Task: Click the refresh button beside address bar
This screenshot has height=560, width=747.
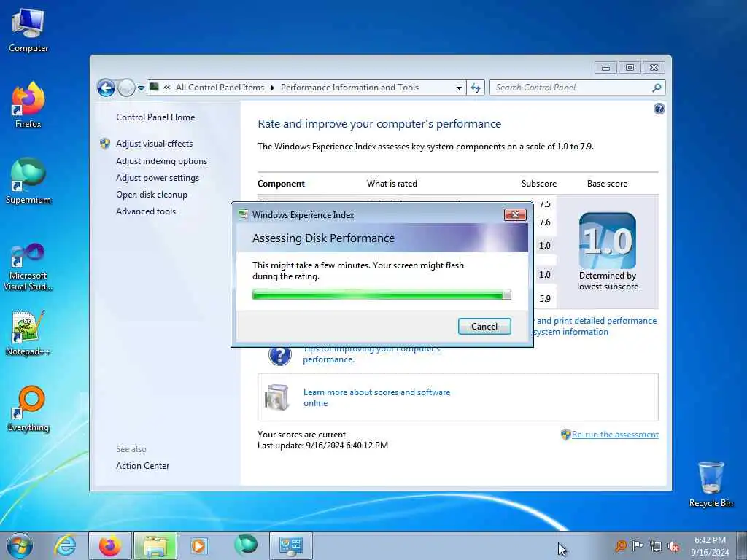Action: click(476, 87)
